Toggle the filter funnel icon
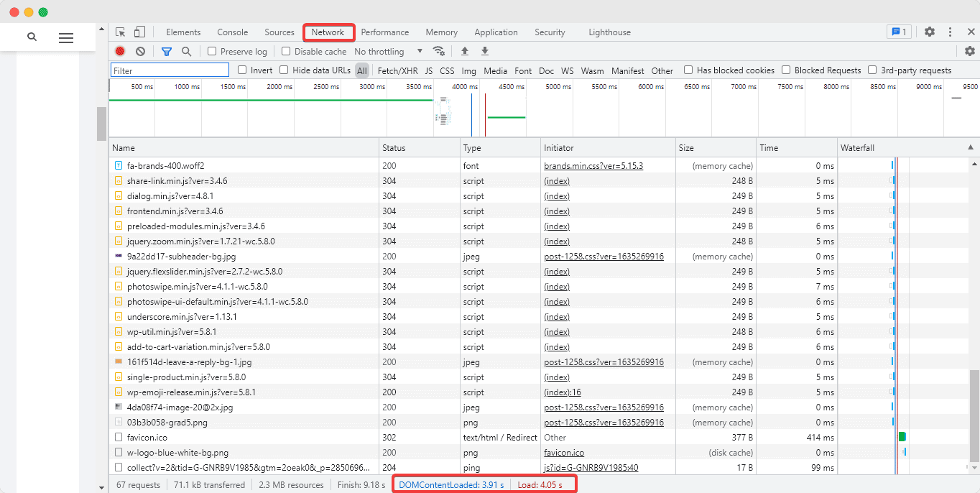 click(167, 52)
